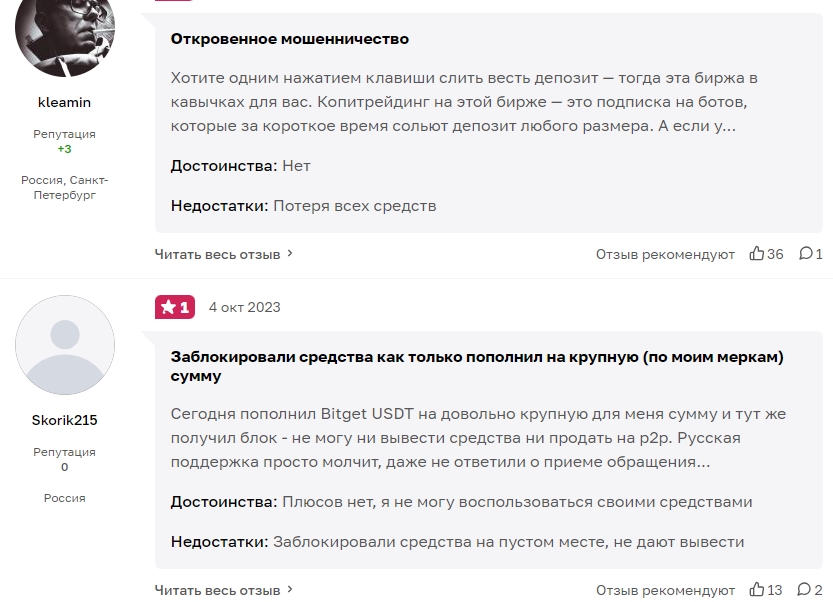Open review titled 'Откровенное мошенничество'

(x=290, y=39)
